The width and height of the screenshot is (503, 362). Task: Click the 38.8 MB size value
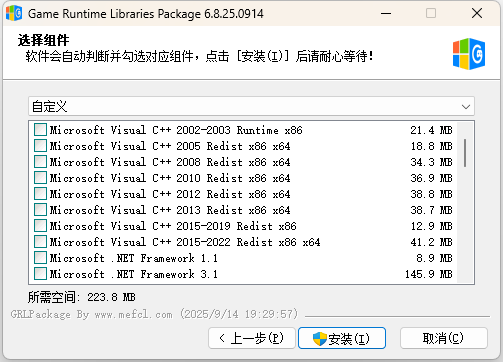[x=431, y=194]
